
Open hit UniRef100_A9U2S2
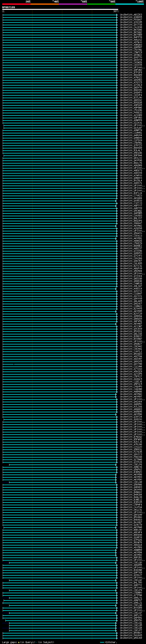tap(131, 40)
